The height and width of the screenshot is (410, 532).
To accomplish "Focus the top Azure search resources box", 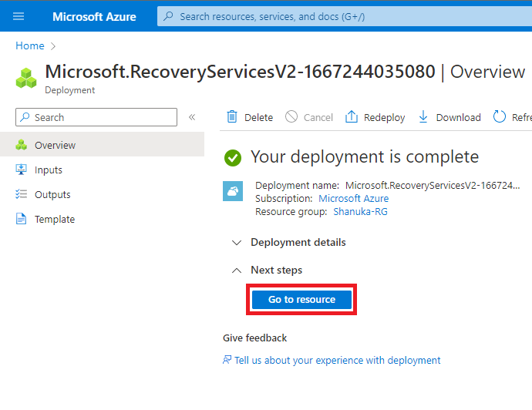I will coord(339,16).
